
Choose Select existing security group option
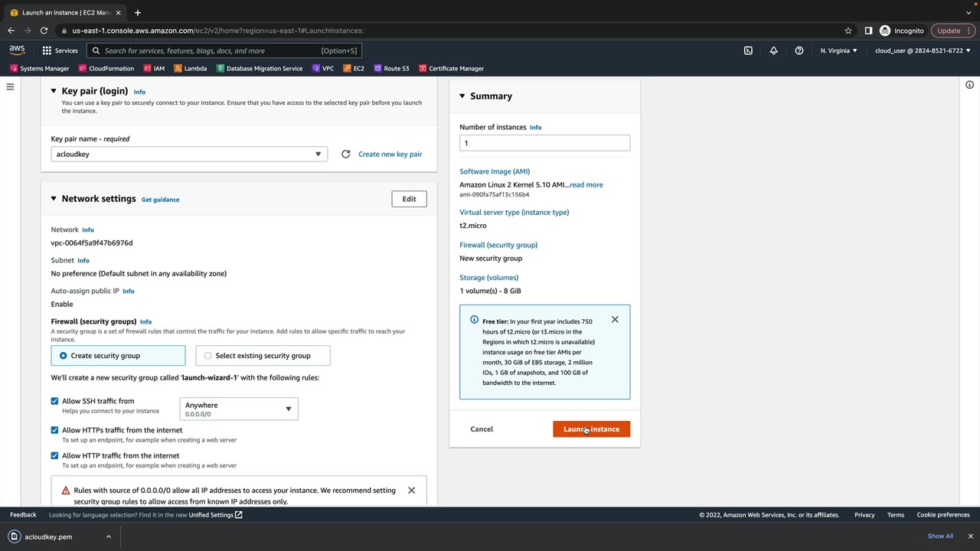pos(263,355)
